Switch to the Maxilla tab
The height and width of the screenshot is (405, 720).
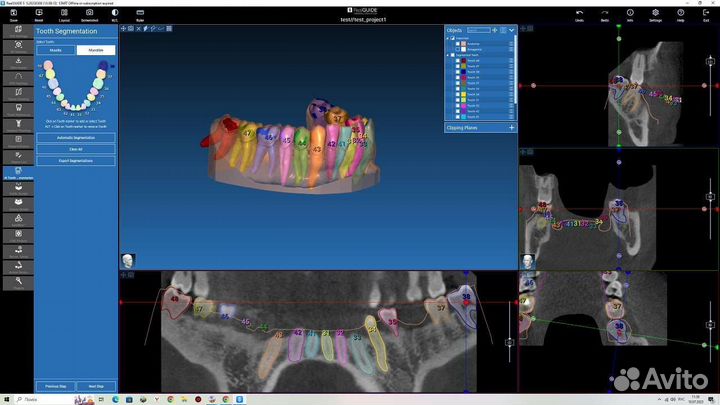[x=56, y=50]
